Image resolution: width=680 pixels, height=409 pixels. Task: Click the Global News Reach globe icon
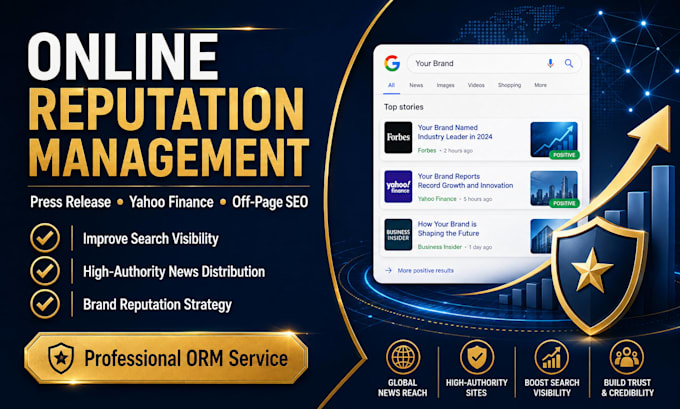pos(403,357)
